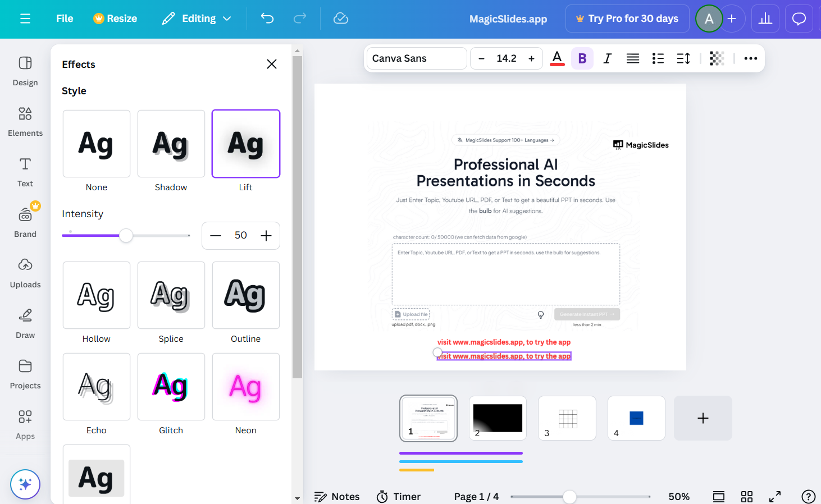
Task: Open the Draw sidebar tab
Action: click(25, 323)
